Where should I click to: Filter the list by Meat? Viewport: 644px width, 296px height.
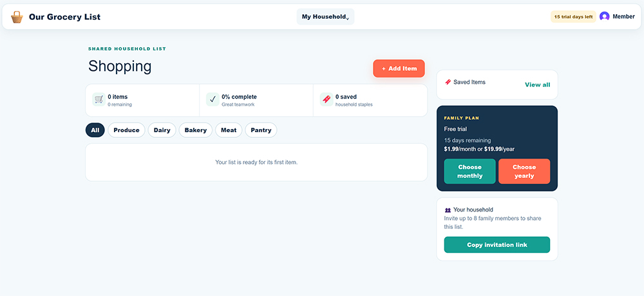pos(229,130)
